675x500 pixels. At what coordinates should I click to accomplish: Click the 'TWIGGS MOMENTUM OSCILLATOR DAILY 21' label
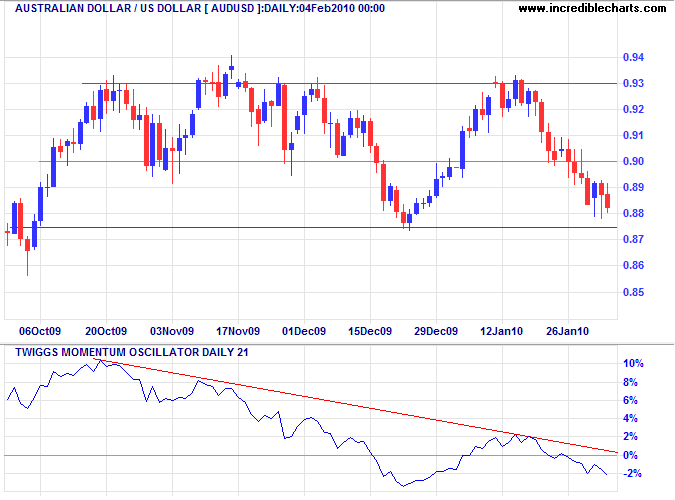[x=132, y=352]
